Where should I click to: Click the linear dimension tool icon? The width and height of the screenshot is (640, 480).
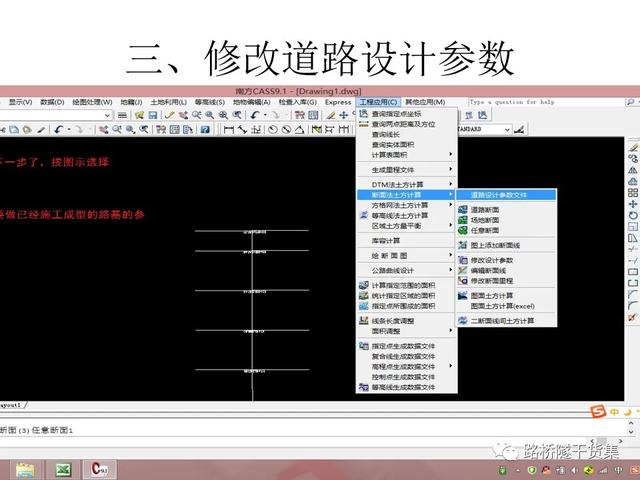coord(229,130)
